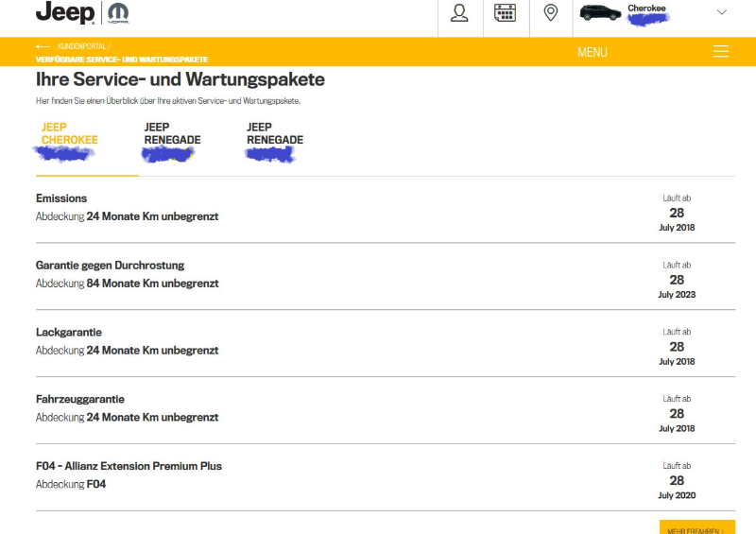Open the dealer location pin icon

551,13
